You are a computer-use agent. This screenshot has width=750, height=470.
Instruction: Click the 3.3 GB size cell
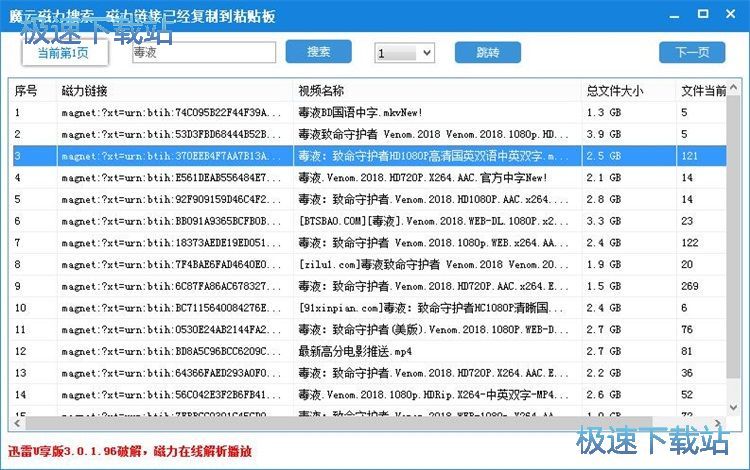point(604,221)
